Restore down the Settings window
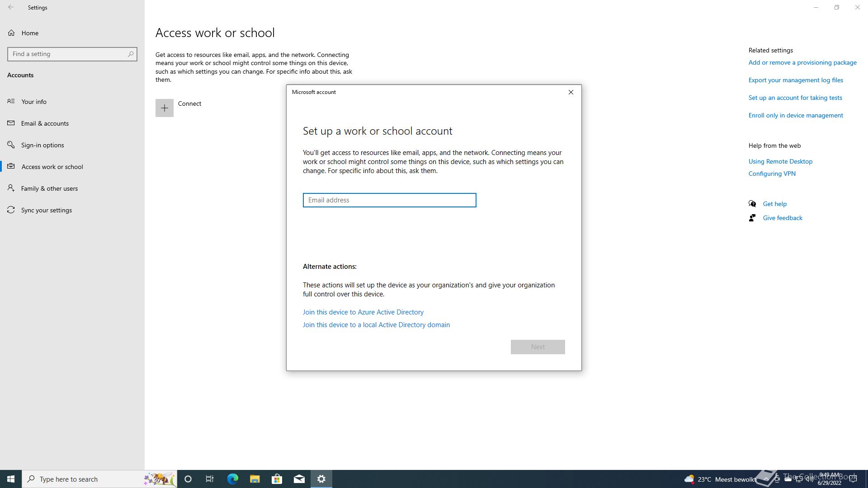This screenshot has width=868, height=488. click(837, 7)
